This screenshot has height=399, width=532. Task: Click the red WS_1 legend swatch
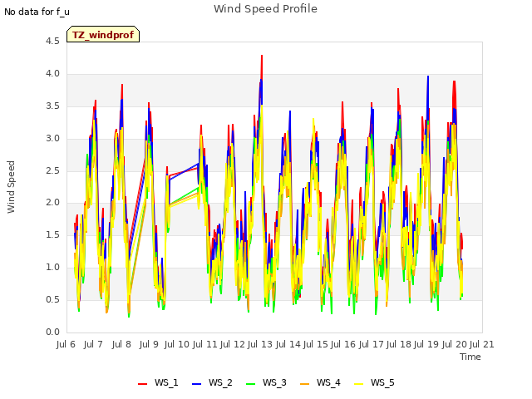click(142, 383)
